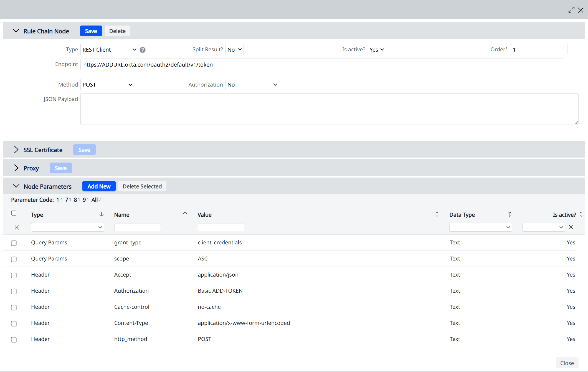Check the scope row checkbox
The image size is (588, 372).
14,259
